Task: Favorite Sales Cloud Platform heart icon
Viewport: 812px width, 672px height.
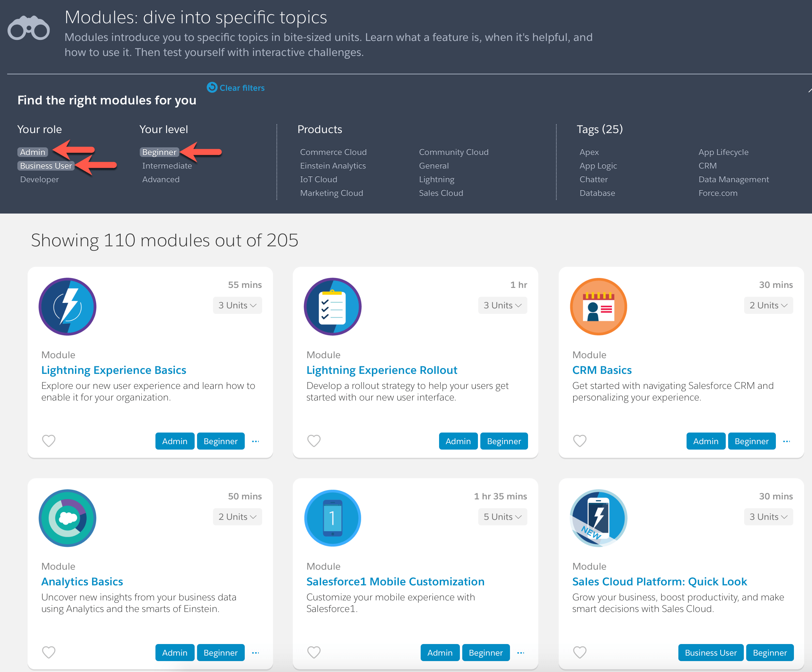Action: click(580, 652)
